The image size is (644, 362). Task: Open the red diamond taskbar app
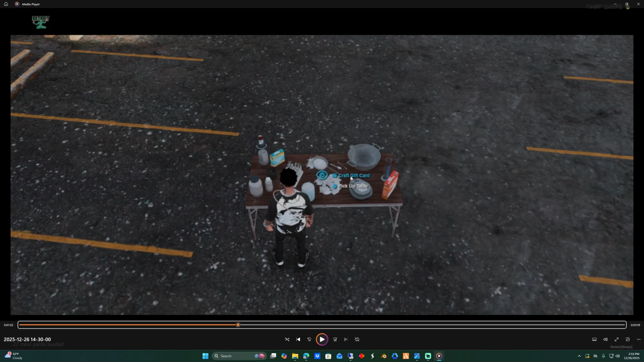pyautogui.click(x=361, y=356)
